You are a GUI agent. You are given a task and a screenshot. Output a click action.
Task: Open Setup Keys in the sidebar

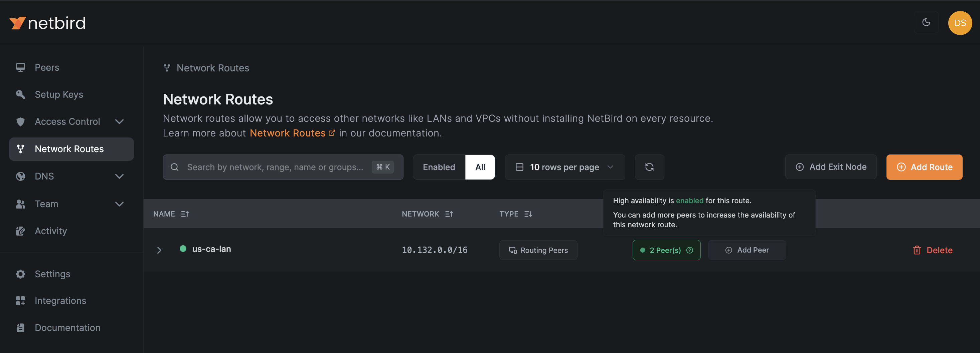[x=58, y=94]
